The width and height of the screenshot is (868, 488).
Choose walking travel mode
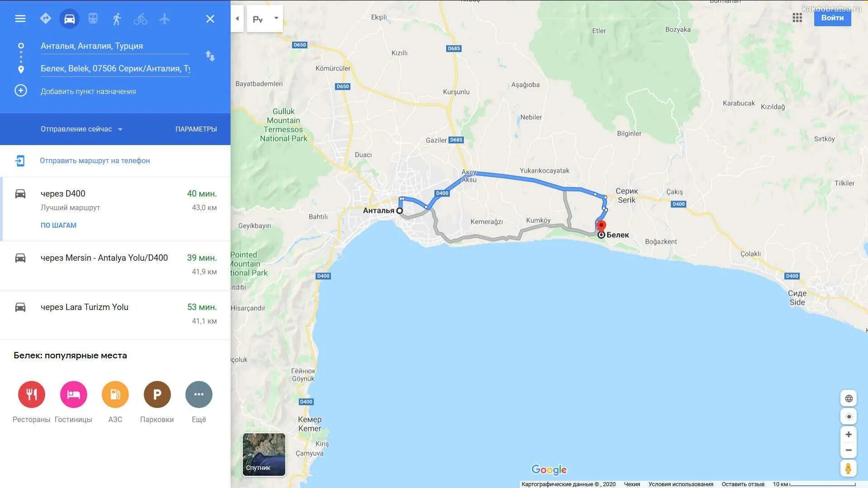(117, 19)
